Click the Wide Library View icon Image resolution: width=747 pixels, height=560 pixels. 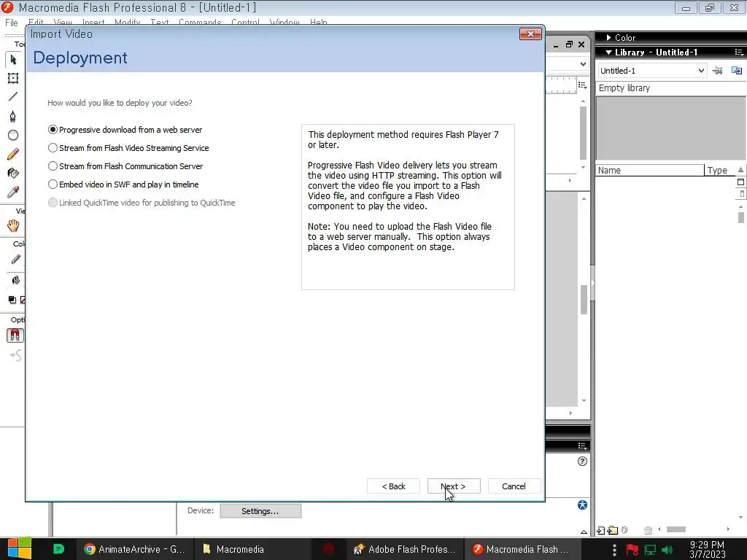pyautogui.click(x=740, y=182)
